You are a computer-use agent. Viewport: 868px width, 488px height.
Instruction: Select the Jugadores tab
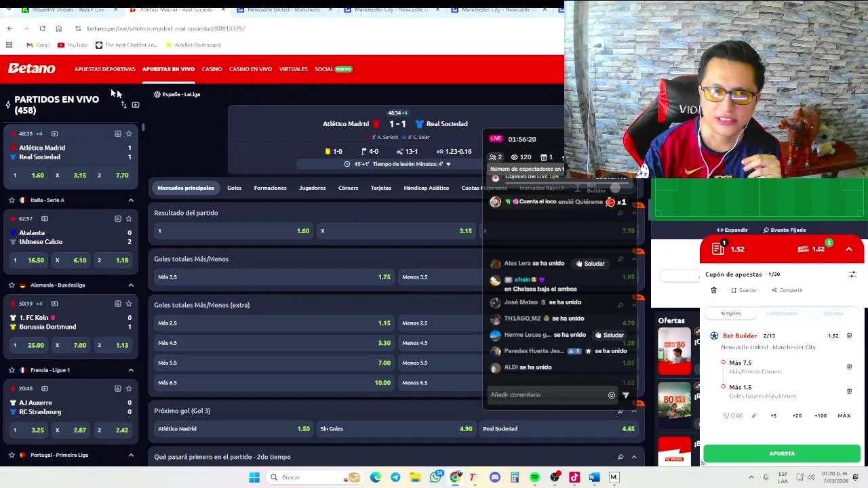(312, 188)
